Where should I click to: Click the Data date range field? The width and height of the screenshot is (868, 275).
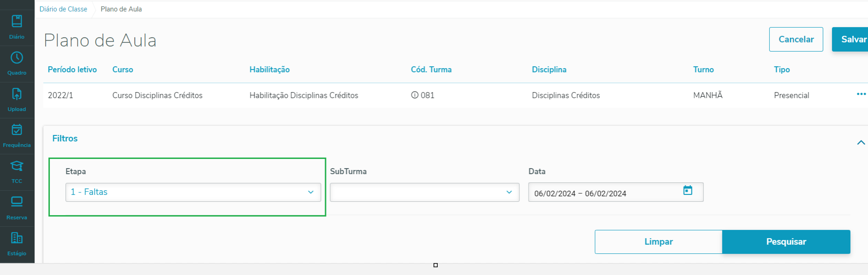coord(616,192)
